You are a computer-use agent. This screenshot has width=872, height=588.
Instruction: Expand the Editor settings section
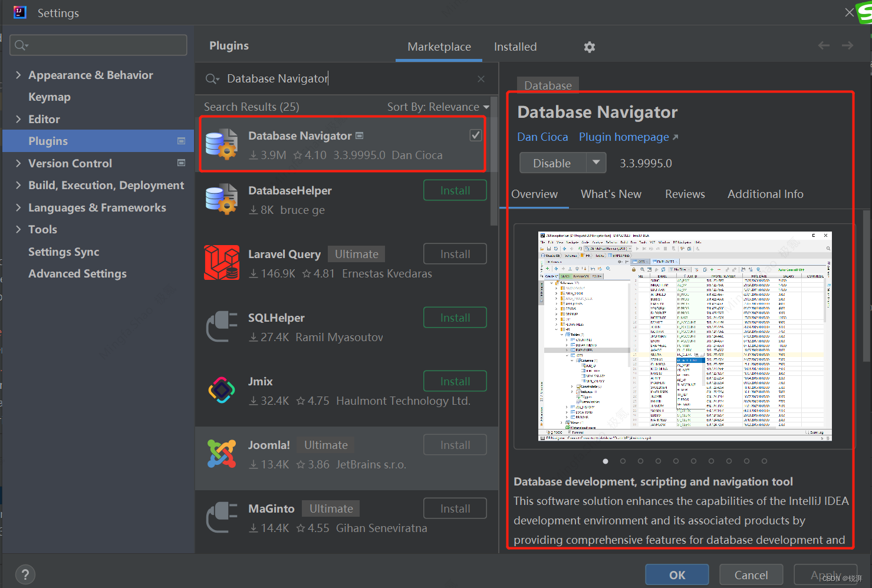18,119
